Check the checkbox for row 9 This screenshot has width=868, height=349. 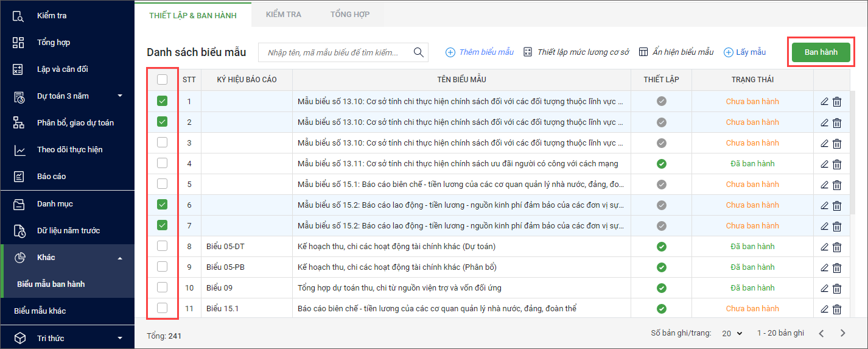(x=162, y=267)
